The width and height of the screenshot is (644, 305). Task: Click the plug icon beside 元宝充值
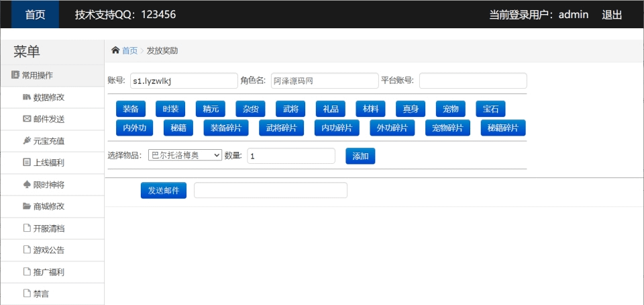tap(27, 141)
